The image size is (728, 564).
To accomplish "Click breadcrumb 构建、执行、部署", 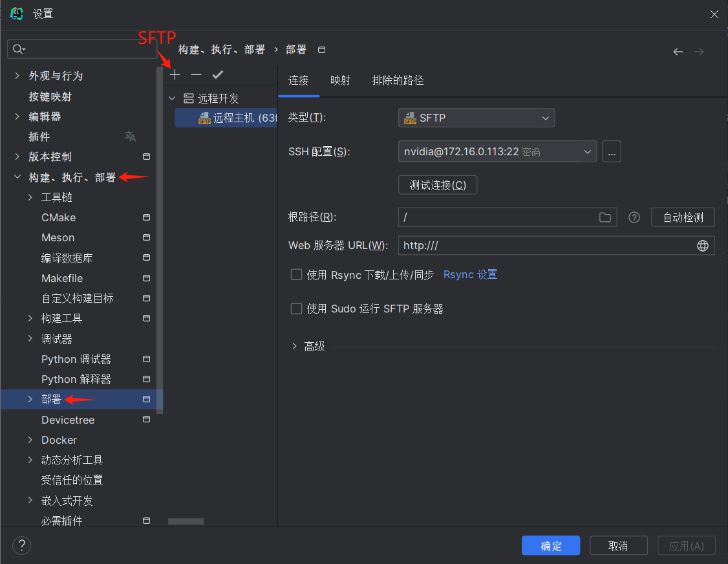I will point(222,50).
